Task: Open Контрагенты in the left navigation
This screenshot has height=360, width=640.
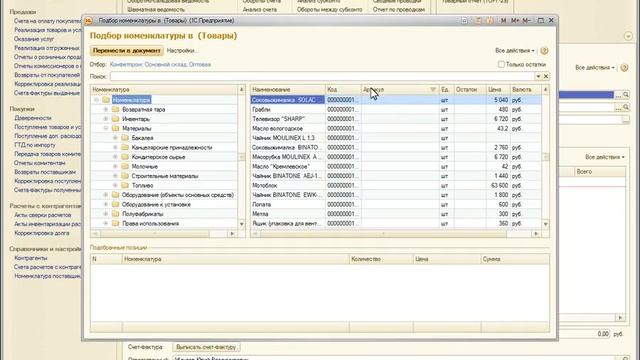Action: click(x=31, y=258)
